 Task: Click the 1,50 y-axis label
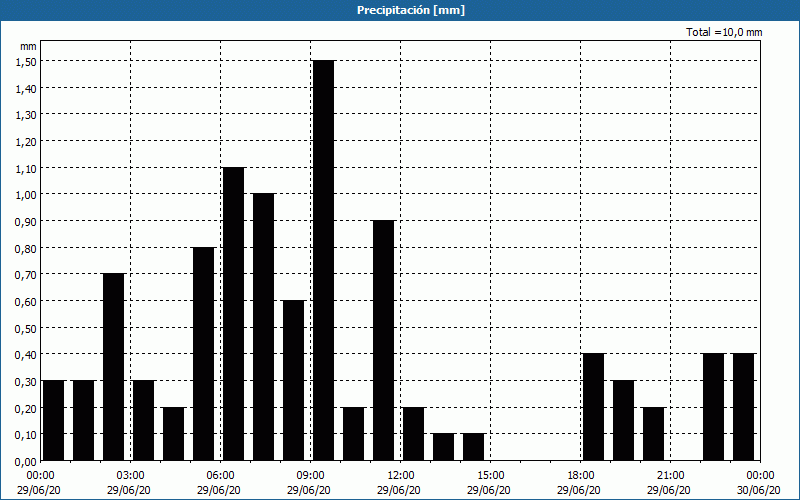click(x=26, y=61)
